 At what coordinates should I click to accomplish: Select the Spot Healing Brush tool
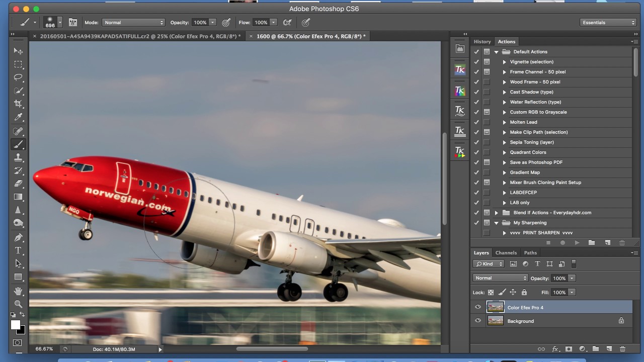click(18, 131)
